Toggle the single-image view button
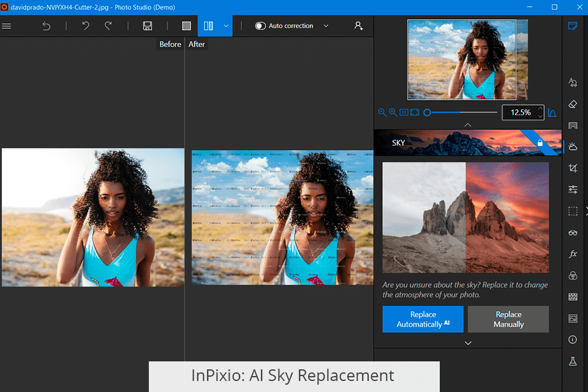588x392 pixels. pos(187,26)
